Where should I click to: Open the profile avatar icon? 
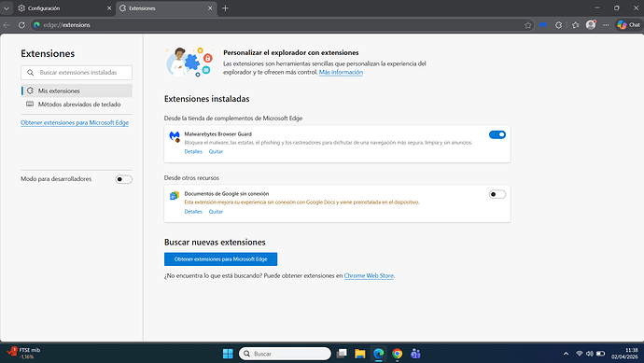(591, 25)
